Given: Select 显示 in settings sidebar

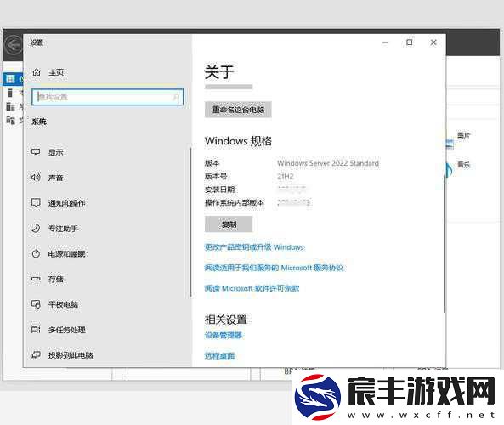Looking at the screenshot, I should 55,152.
